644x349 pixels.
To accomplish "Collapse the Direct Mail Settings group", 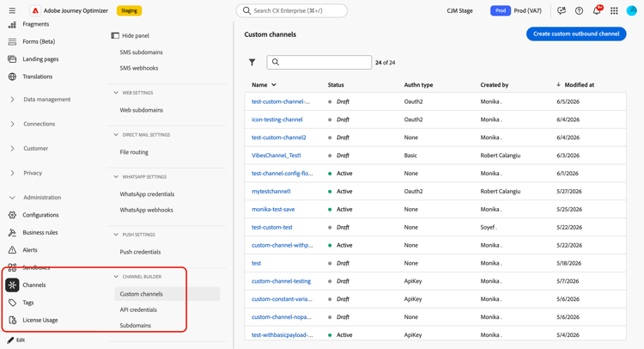I will [116, 135].
